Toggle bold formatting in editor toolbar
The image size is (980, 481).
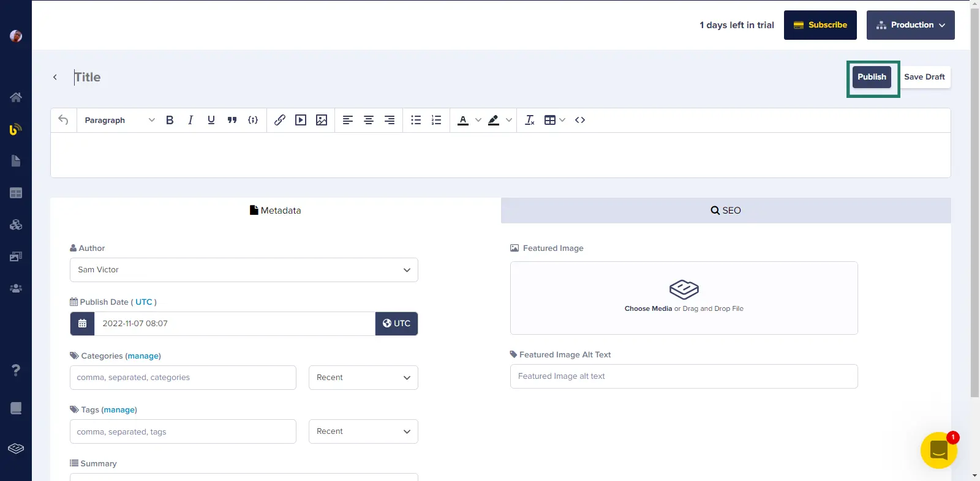point(170,120)
